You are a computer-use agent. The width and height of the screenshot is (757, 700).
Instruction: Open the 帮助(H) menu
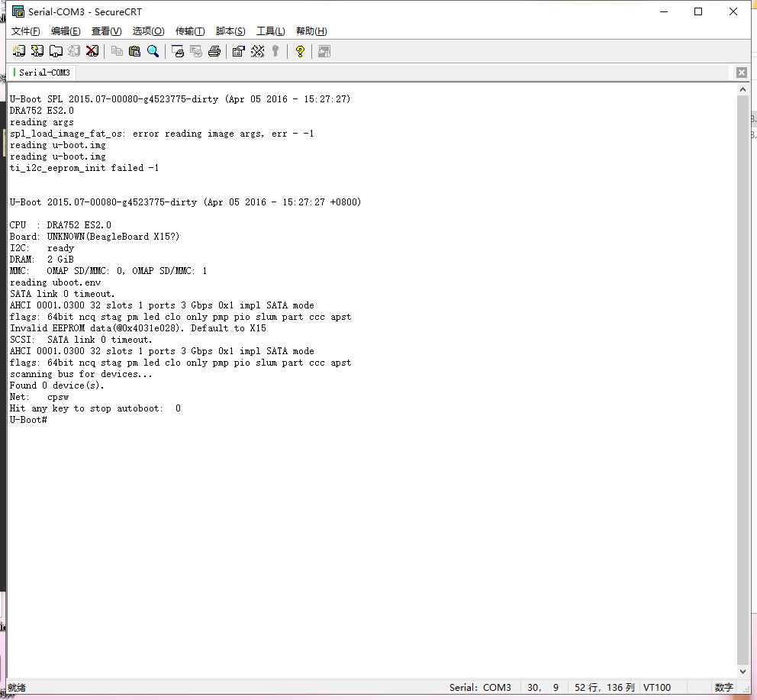pyautogui.click(x=311, y=31)
